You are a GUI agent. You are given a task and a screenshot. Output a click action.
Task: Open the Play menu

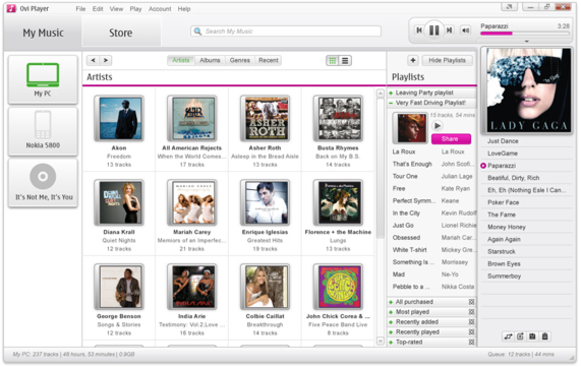pyautogui.click(x=136, y=9)
